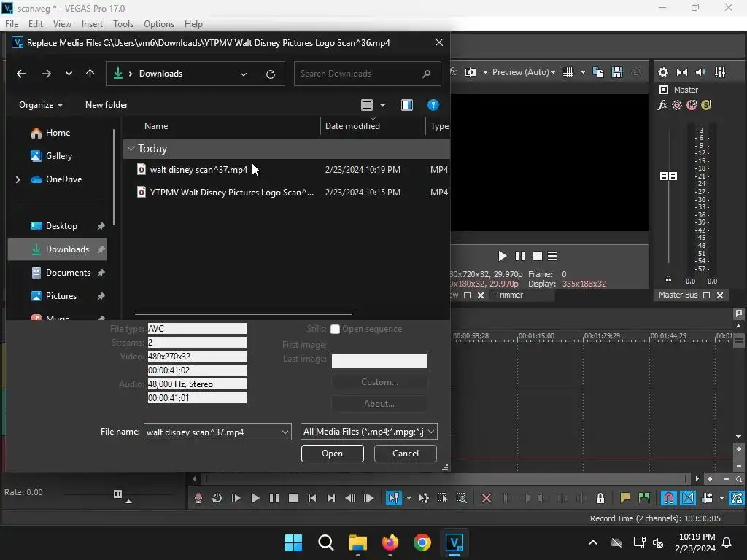Click Downmix Output icon in Master Bus
Screen dimensions: 747x560
tap(682, 72)
